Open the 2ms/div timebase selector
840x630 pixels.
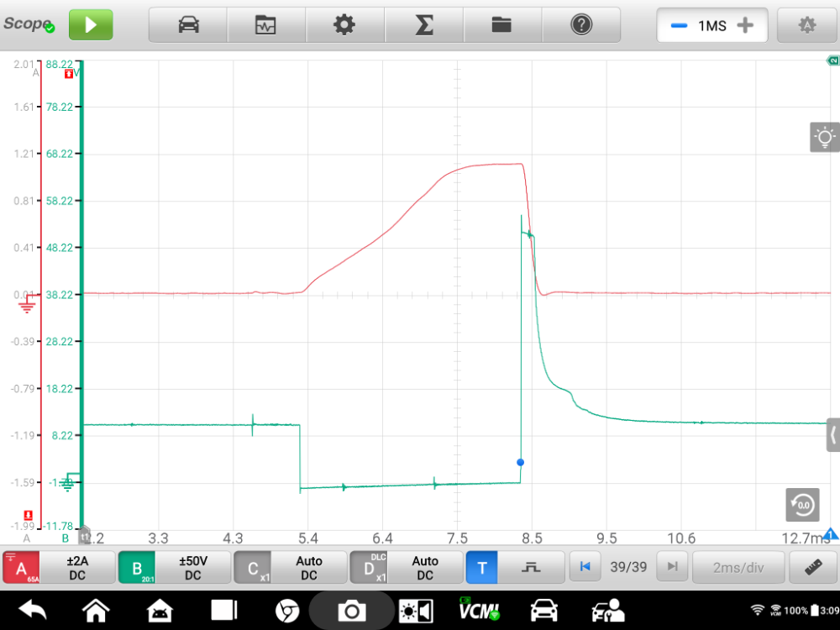point(738,567)
